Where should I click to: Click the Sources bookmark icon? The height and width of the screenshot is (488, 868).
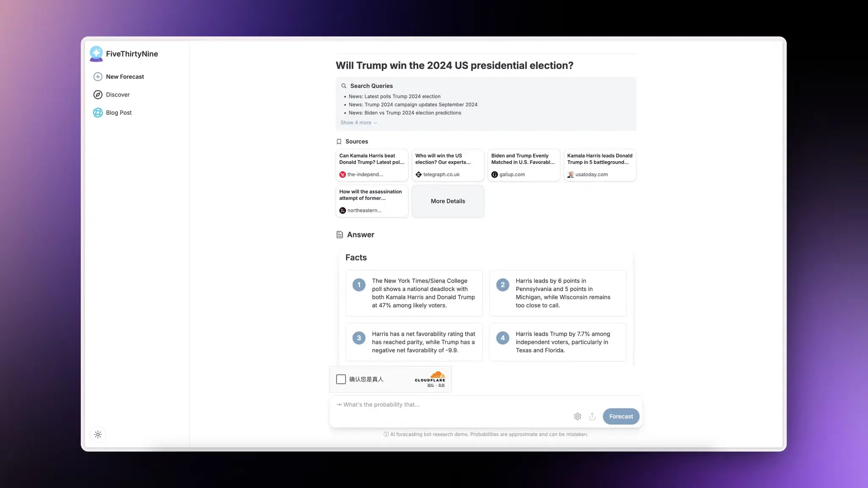pyautogui.click(x=338, y=141)
